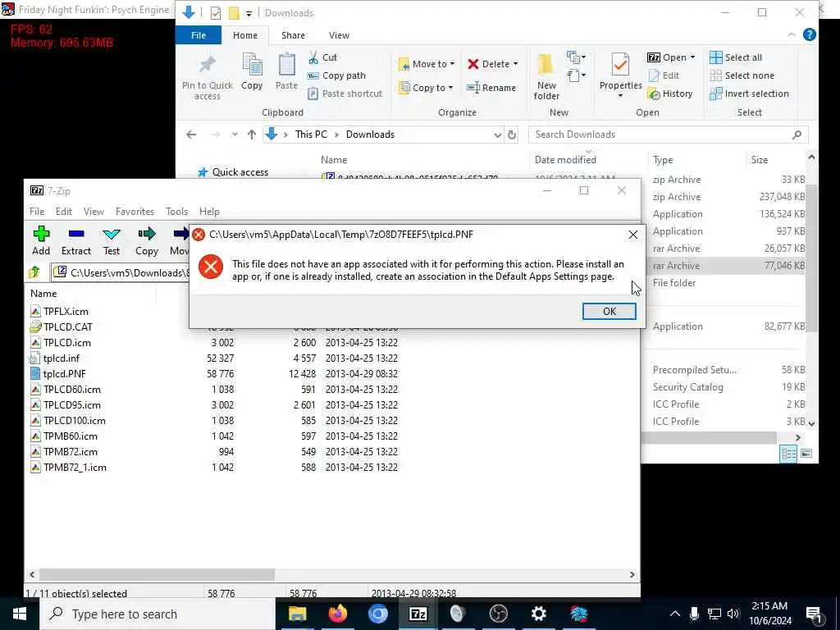Click Invert selection in Explorer ribbon

749,94
